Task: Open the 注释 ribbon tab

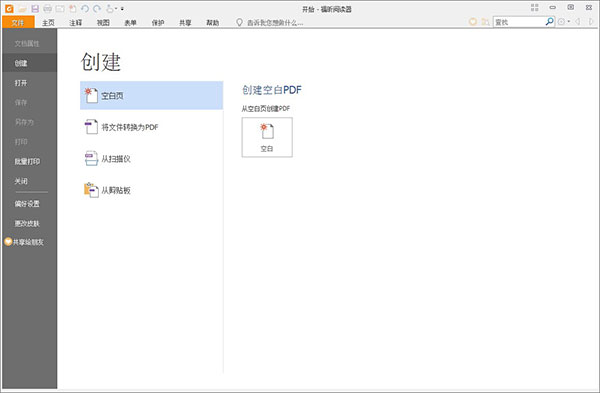Action: point(75,23)
